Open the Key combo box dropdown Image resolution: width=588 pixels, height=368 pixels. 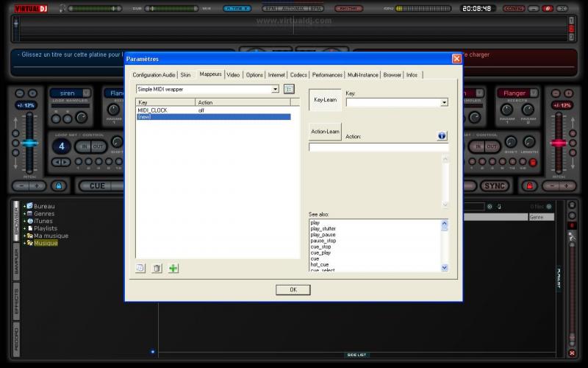pyautogui.click(x=444, y=102)
